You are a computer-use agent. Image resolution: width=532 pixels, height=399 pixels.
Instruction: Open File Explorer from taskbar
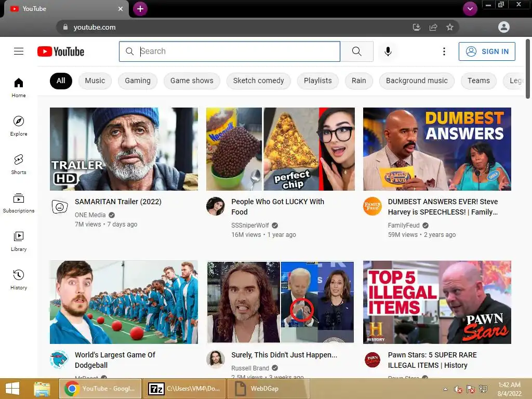[42, 389]
